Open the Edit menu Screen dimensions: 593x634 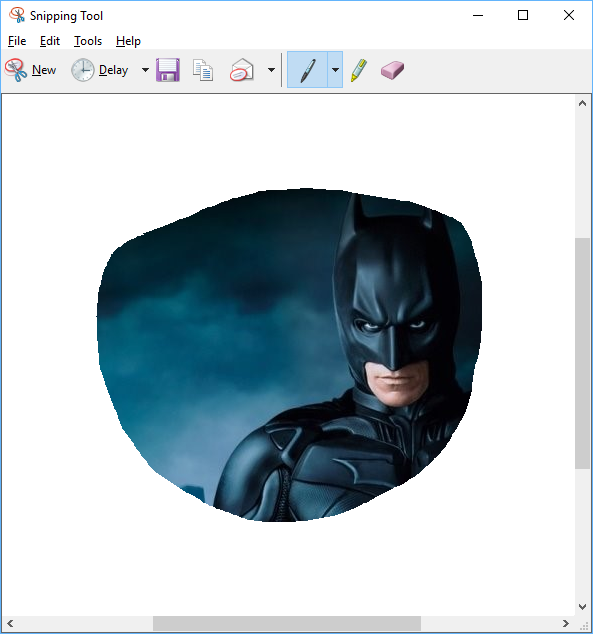[x=50, y=41]
